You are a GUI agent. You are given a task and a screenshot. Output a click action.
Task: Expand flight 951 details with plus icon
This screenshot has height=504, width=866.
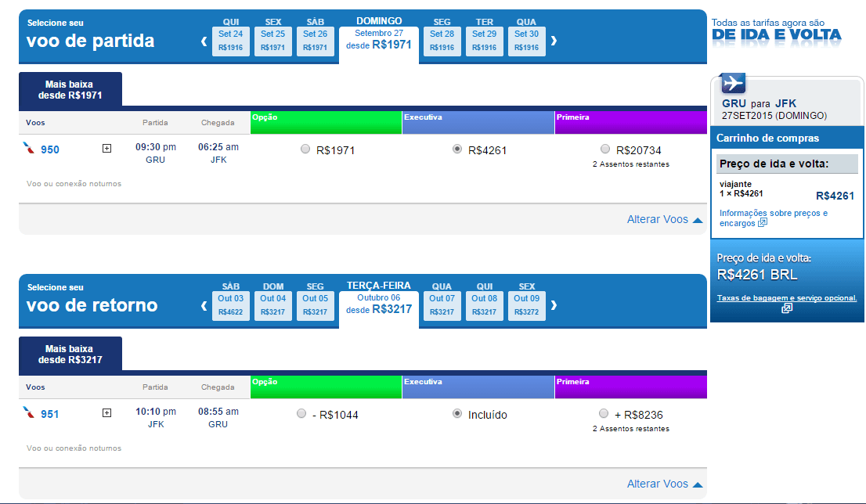(107, 413)
